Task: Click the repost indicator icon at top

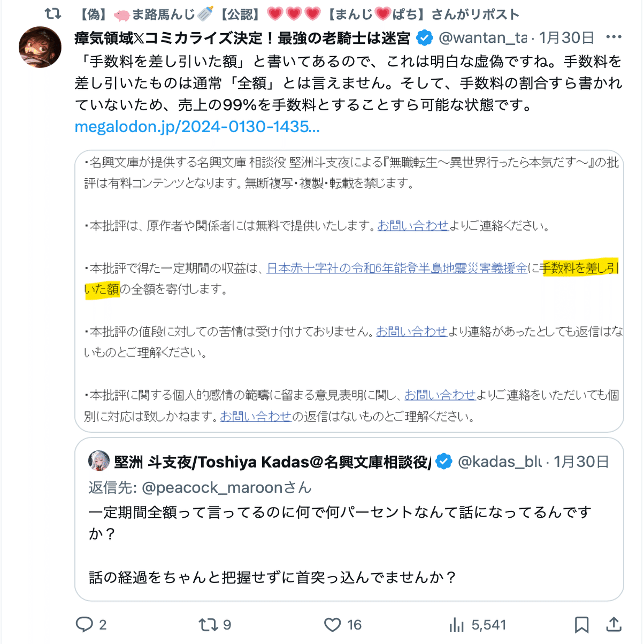Action: pos(53,14)
